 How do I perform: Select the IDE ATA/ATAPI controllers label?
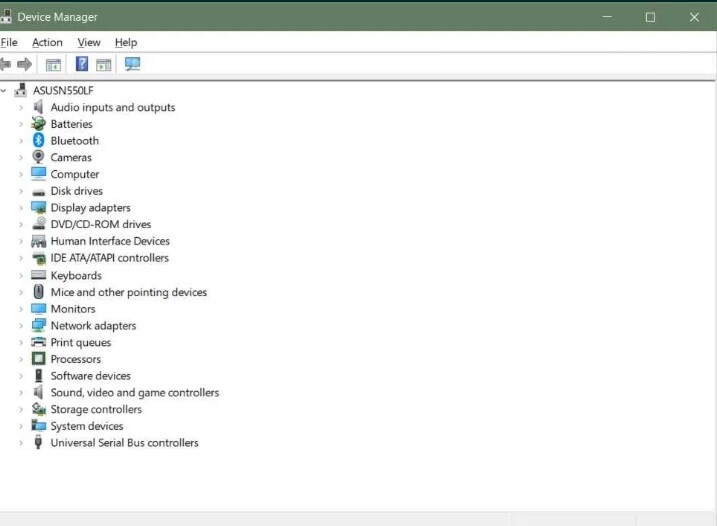pos(110,258)
